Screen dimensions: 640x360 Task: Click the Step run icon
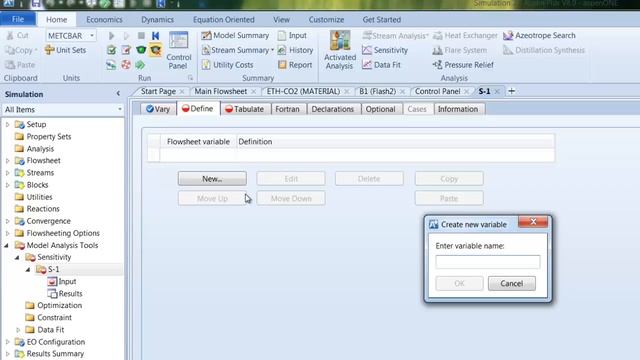pos(126,36)
